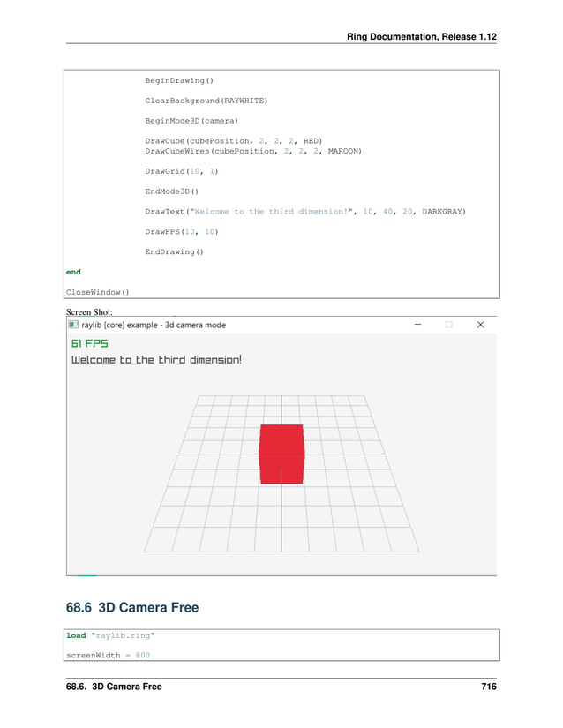Click the raylib window app icon

click(x=73, y=325)
